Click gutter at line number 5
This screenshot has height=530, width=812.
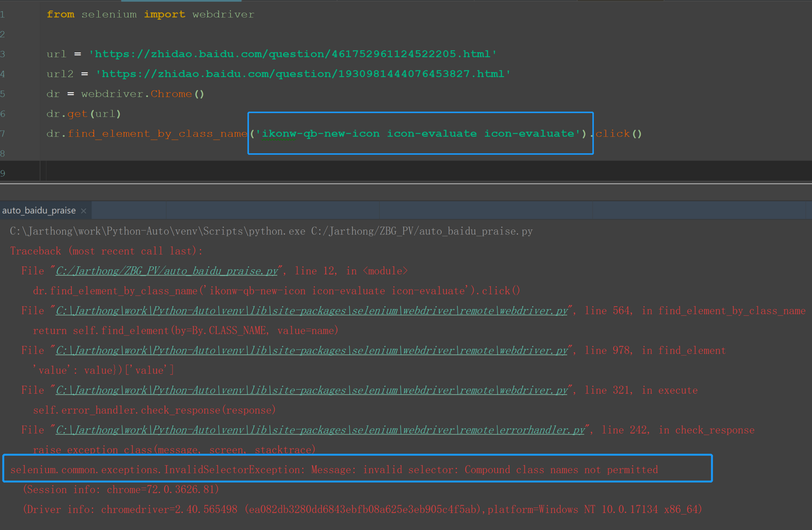3,94
